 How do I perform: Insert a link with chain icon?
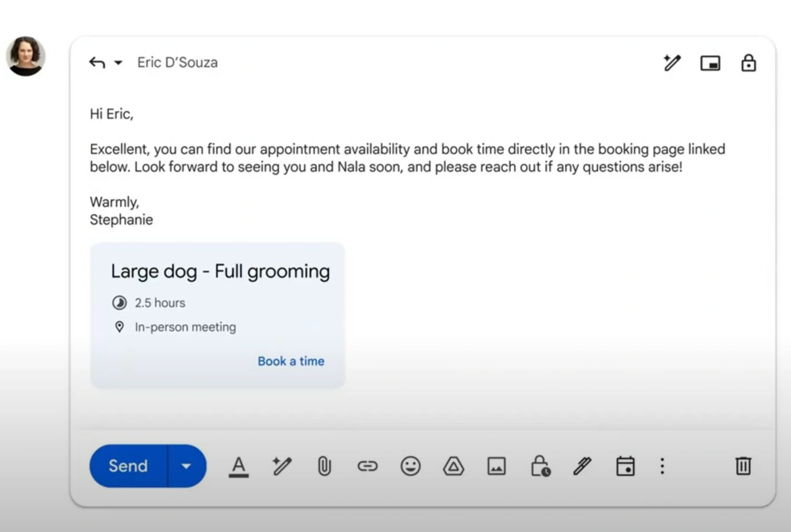click(x=368, y=466)
